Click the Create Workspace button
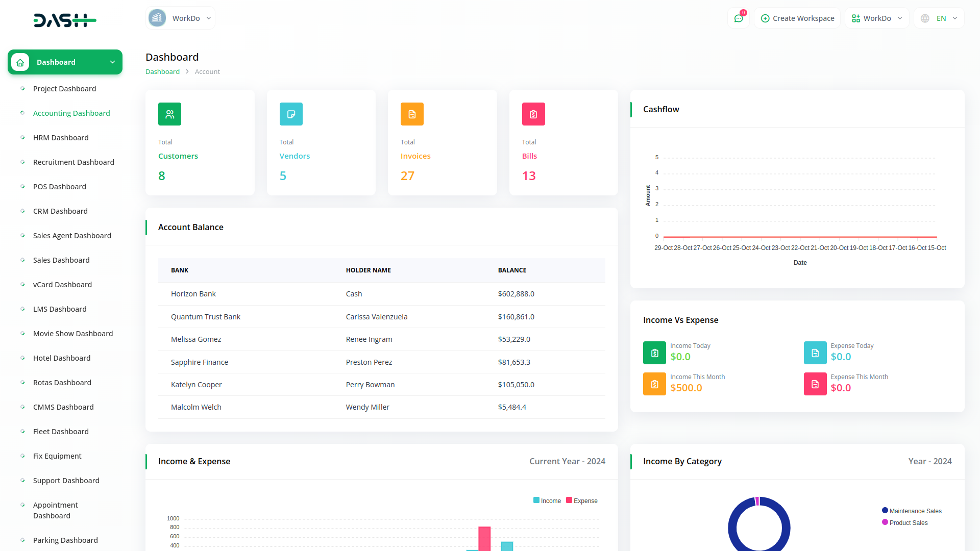The width and height of the screenshot is (980, 551). [x=797, y=18]
